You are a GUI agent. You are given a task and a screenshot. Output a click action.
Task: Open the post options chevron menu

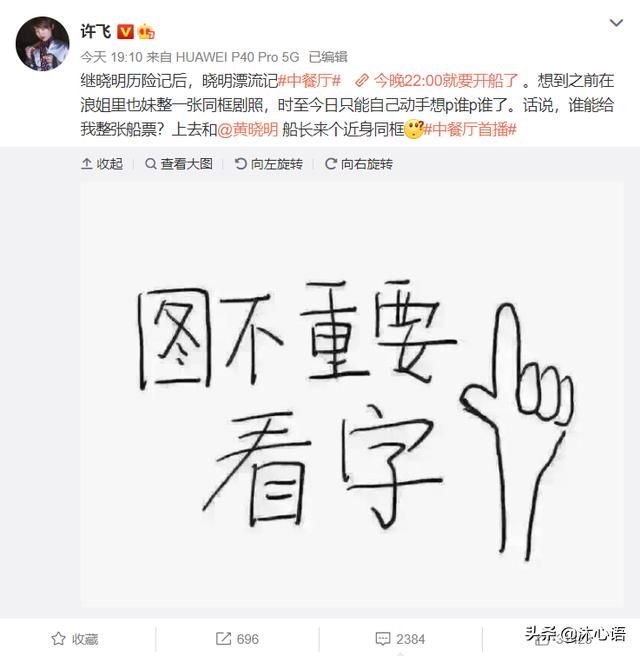pyautogui.click(x=616, y=23)
